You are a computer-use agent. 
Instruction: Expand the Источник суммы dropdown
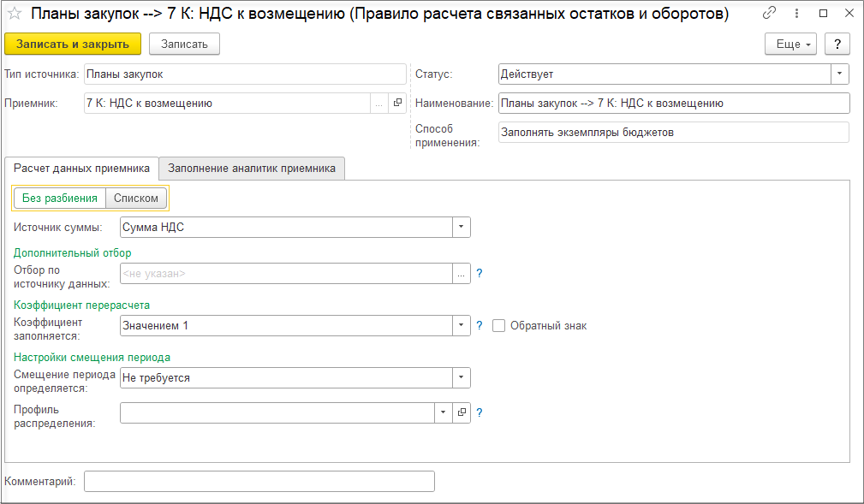click(461, 227)
